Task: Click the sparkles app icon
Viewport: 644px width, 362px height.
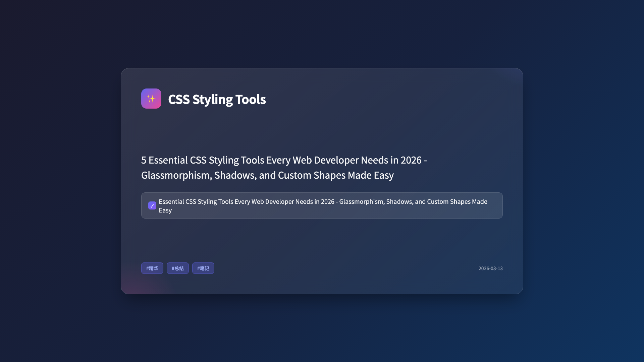Action: (x=151, y=99)
